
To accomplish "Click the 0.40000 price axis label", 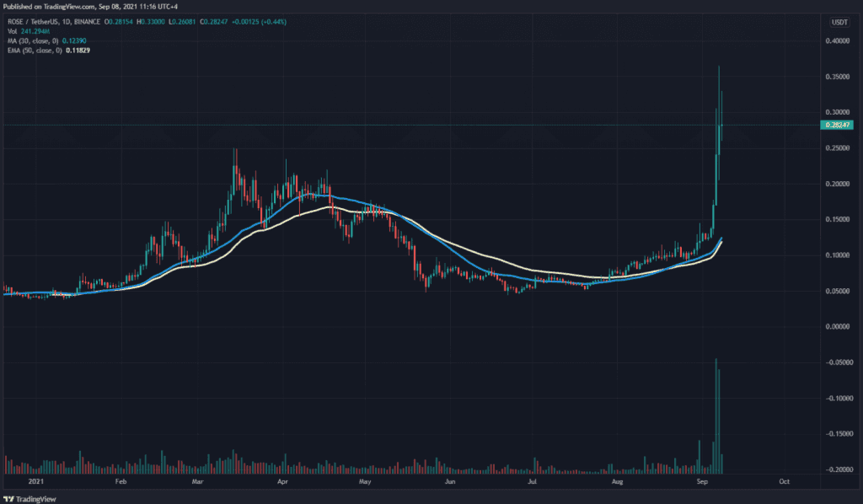I will click(839, 40).
